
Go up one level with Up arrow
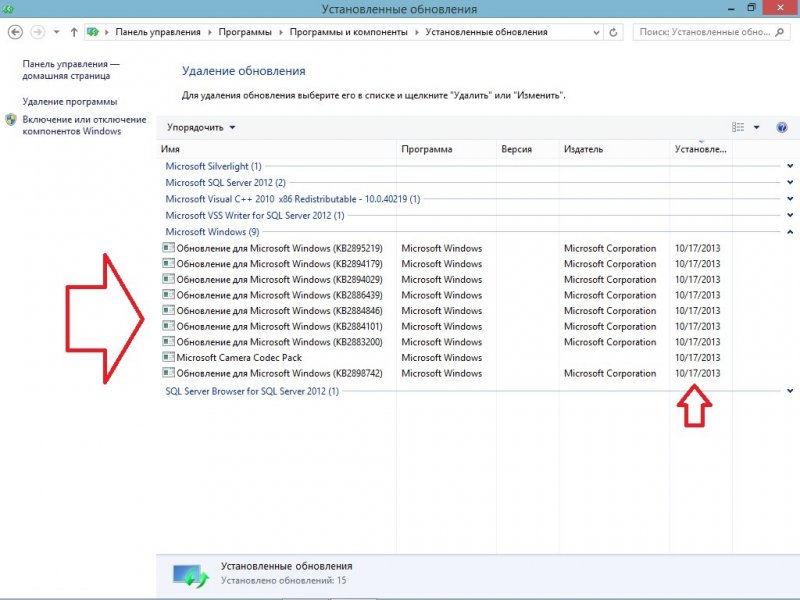pyautogui.click(x=74, y=32)
